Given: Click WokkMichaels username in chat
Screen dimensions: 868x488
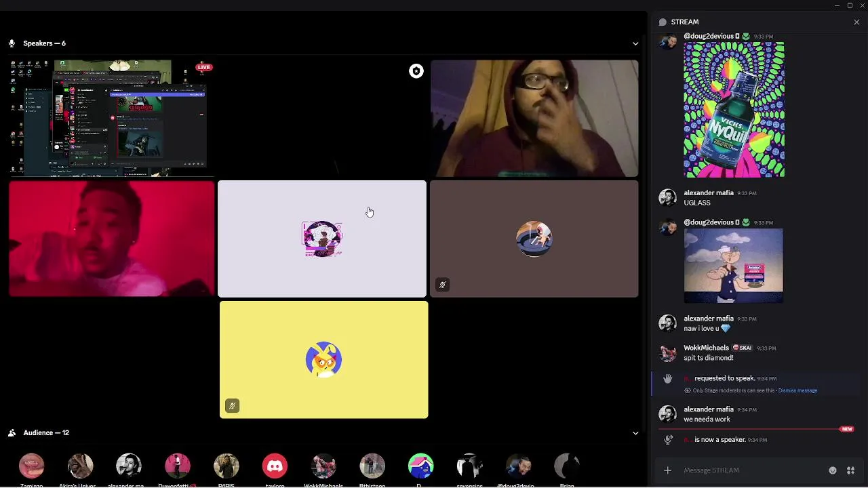Looking at the screenshot, I should point(707,348).
